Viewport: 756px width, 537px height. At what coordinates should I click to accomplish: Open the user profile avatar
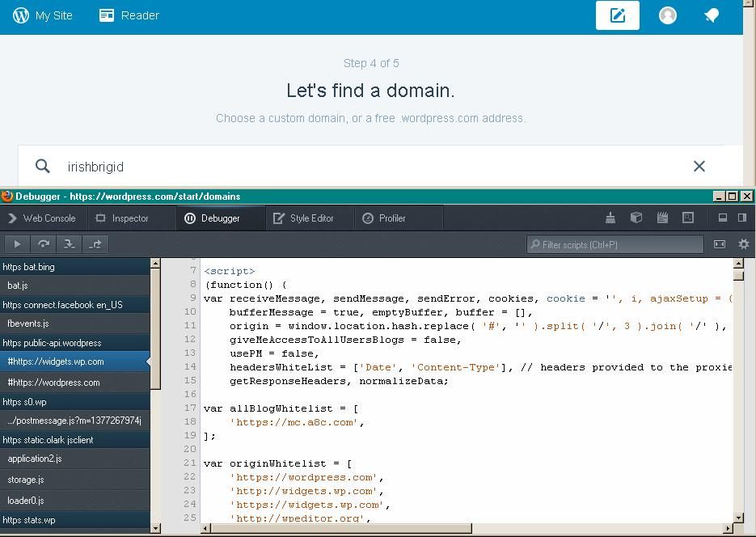click(668, 15)
